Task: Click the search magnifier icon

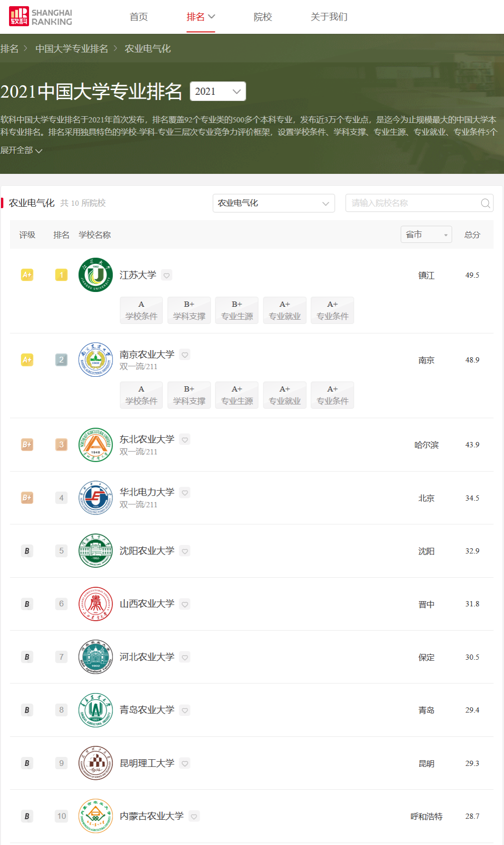Action: click(485, 203)
